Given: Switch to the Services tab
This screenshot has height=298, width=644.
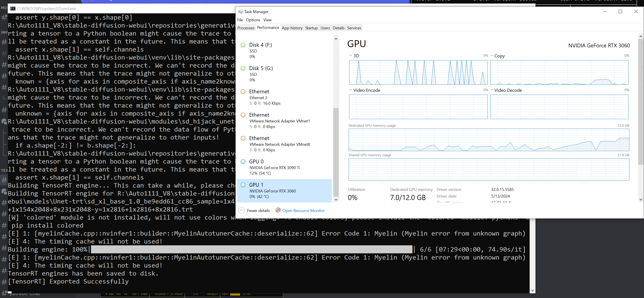Looking at the screenshot, I should point(354,28).
